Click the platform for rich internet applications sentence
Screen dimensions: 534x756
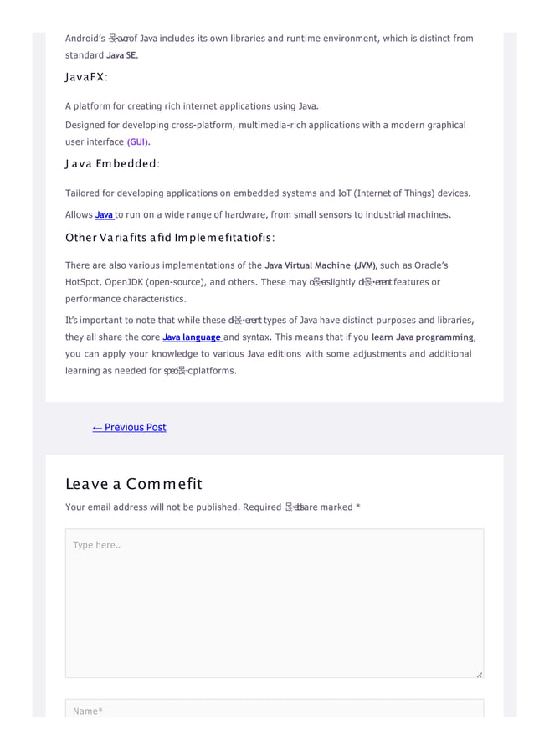tap(192, 106)
